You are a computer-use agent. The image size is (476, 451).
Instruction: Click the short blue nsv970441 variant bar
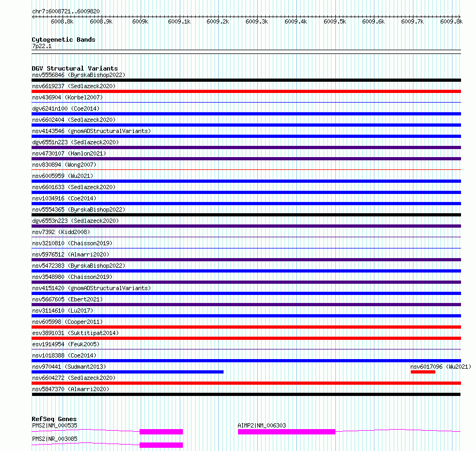pos(127,372)
